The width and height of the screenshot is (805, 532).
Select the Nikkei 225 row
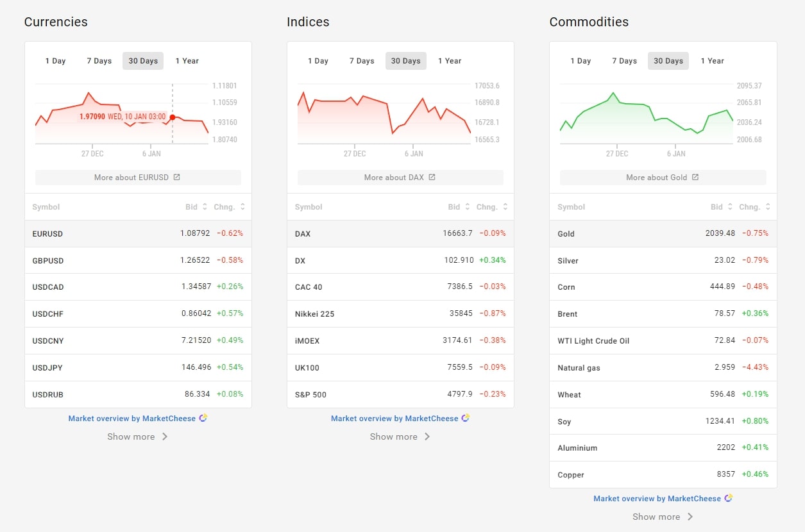pyautogui.click(x=400, y=314)
